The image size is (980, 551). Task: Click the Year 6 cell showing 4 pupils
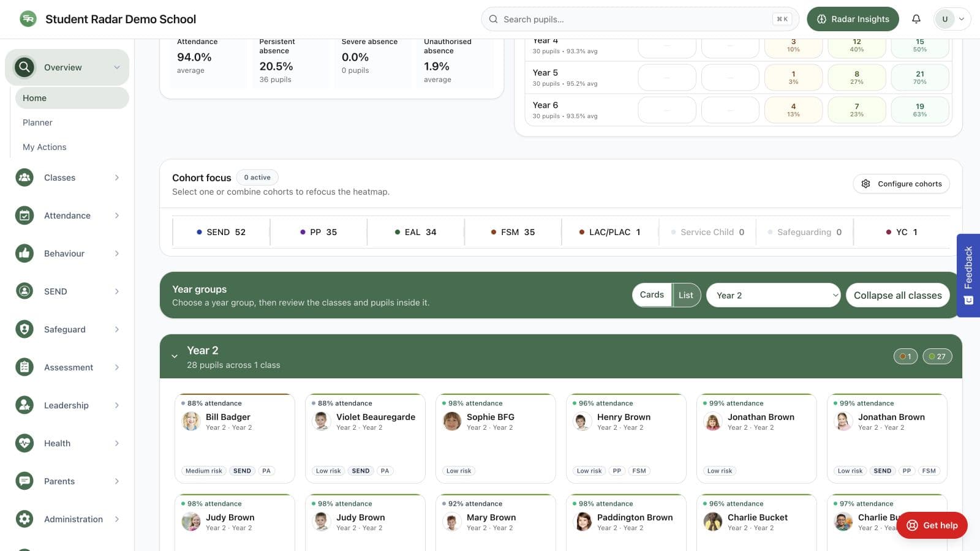click(793, 110)
